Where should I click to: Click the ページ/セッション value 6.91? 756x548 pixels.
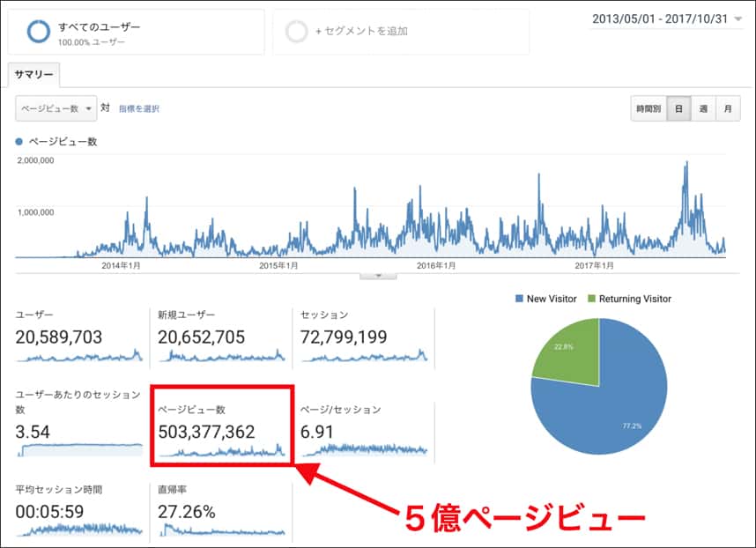pyautogui.click(x=317, y=432)
